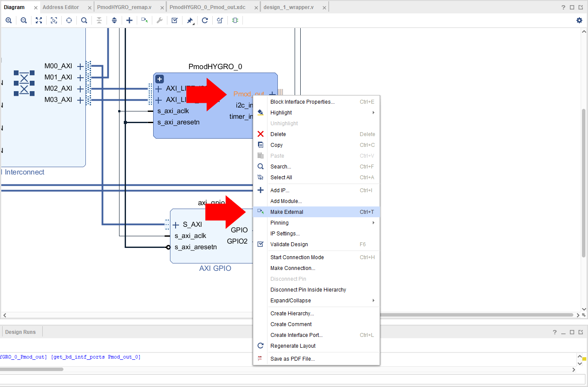Click the Make External toolbar icon
The width and height of the screenshot is (588, 387).
(x=145, y=20)
